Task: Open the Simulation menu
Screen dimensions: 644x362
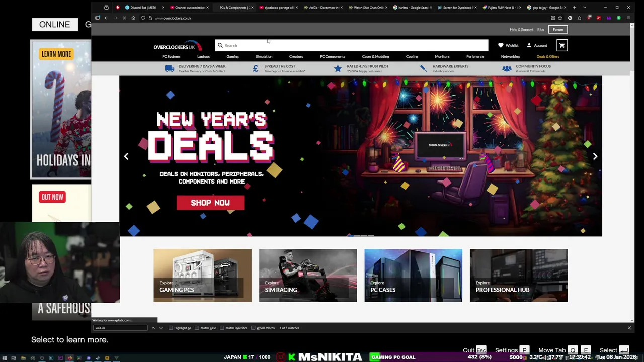Action: pyautogui.click(x=264, y=57)
